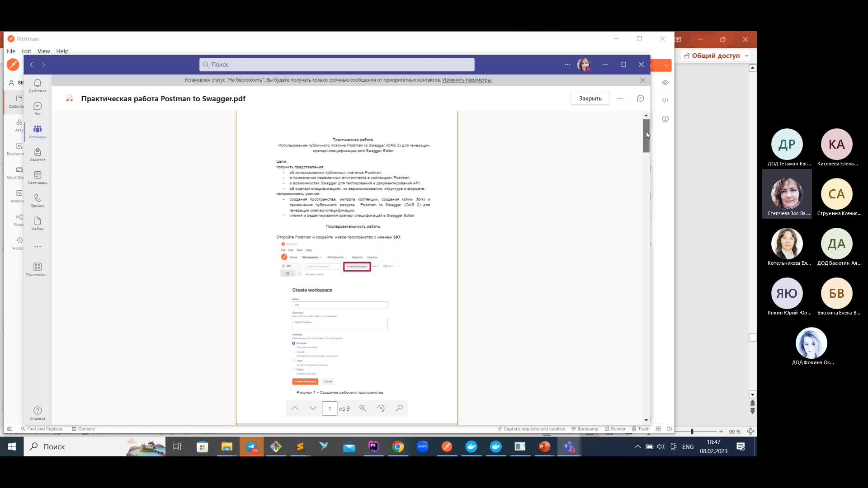The height and width of the screenshot is (488, 868).
Task: Click the more apps ellipsis in Teams sidebar
Action: [38, 247]
